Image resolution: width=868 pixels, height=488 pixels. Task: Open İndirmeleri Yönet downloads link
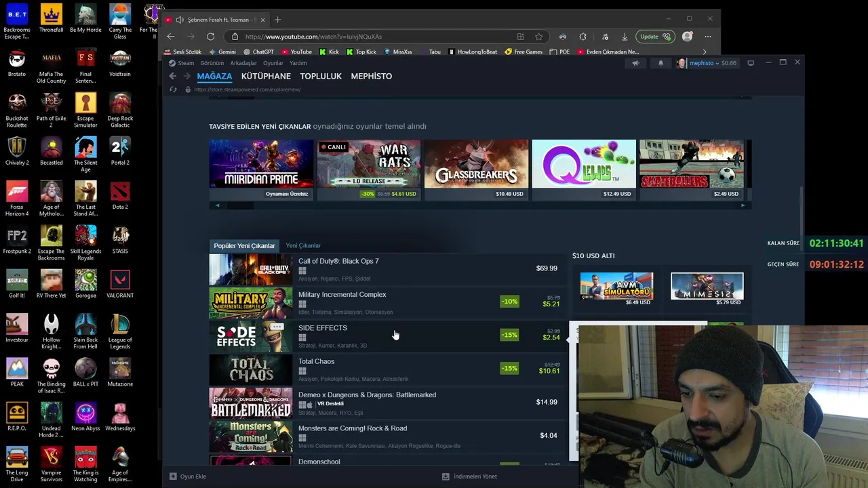point(469,476)
